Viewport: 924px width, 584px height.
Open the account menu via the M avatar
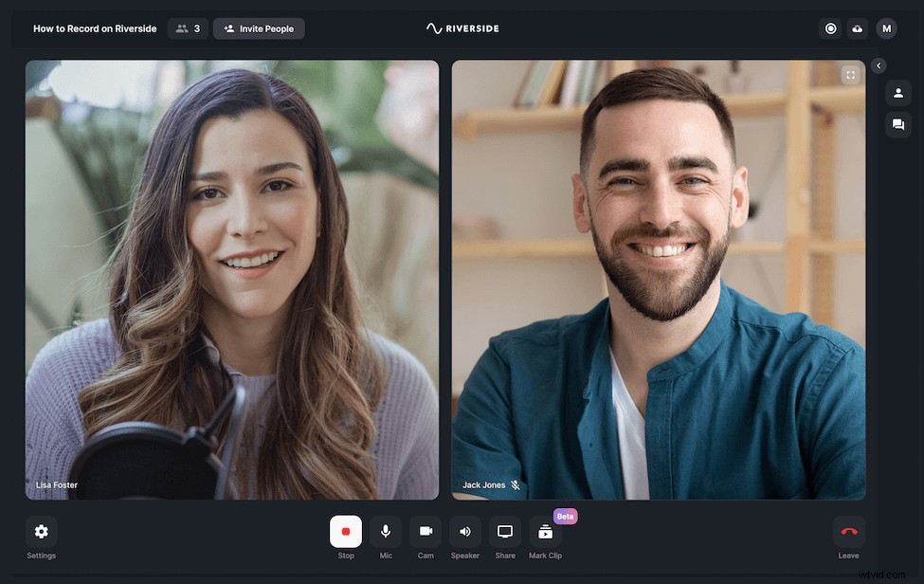point(886,28)
